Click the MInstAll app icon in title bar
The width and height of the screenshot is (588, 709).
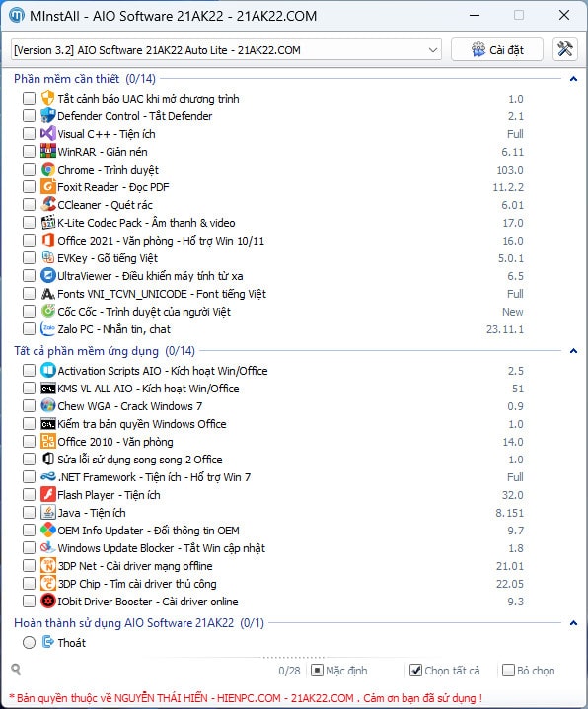coord(17,16)
